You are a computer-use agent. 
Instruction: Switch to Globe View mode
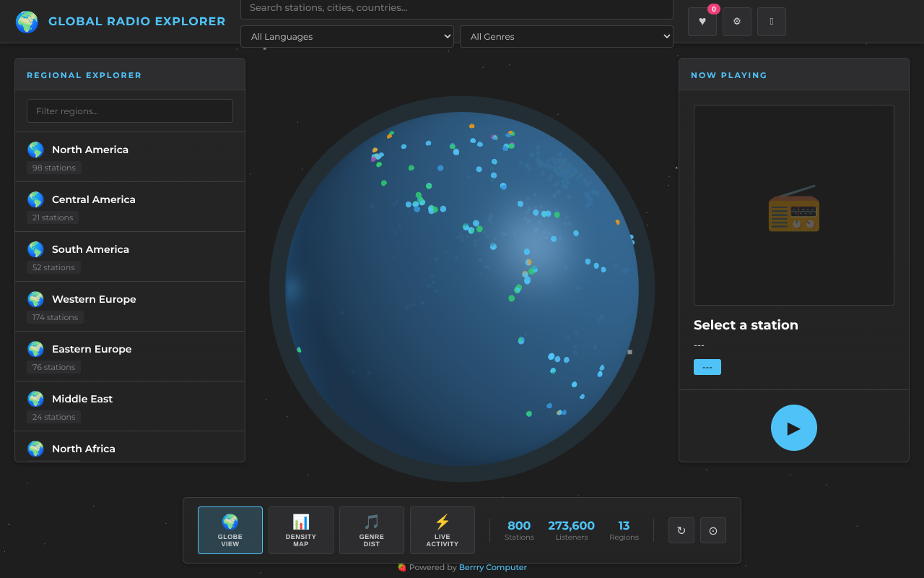(230, 530)
